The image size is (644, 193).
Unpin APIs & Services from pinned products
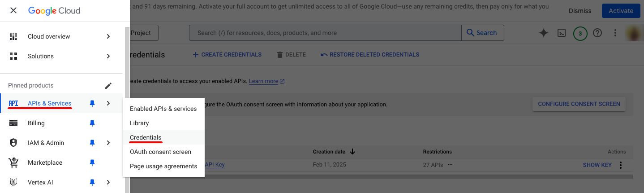point(92,103)
